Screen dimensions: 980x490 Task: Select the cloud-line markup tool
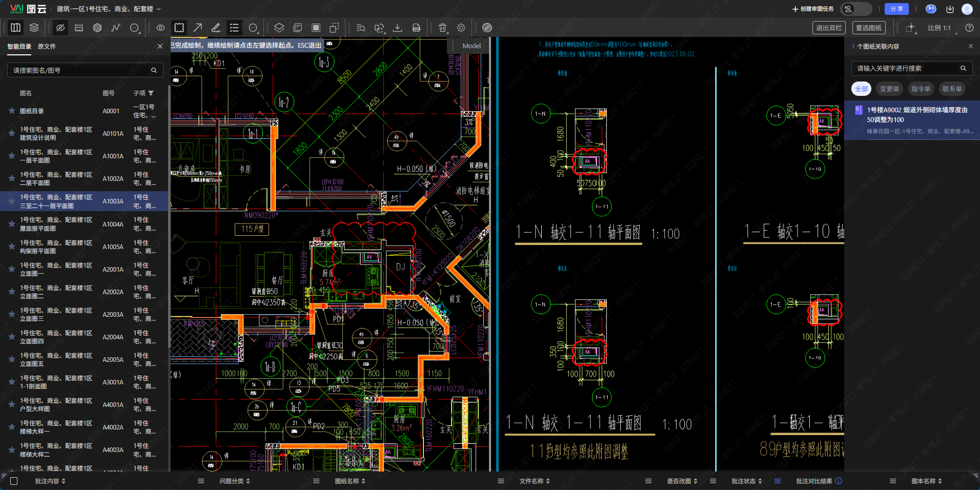pos(179,28)
